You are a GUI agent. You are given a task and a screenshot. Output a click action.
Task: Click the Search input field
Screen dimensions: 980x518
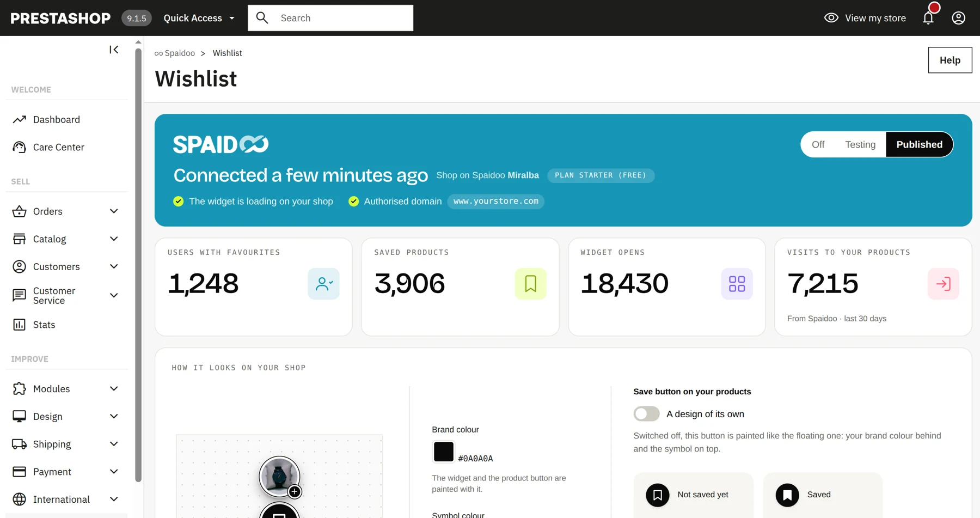(x=330, y=18)
